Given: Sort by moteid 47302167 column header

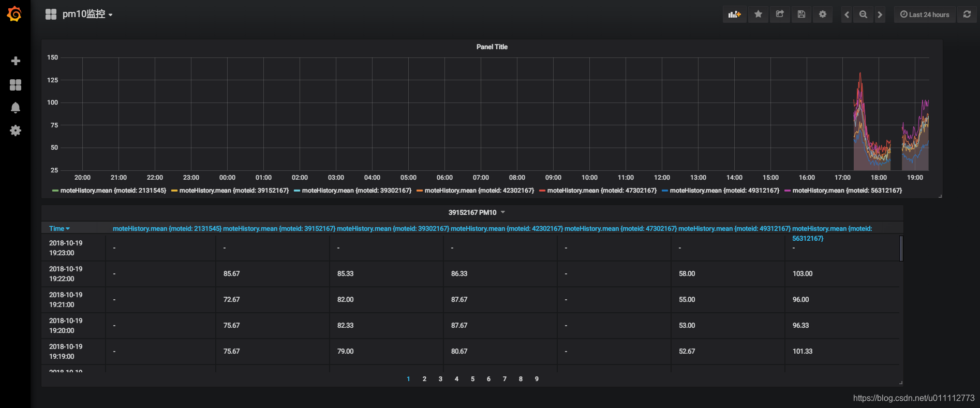Looking at the screenshot, I should [x=621, y=228].
